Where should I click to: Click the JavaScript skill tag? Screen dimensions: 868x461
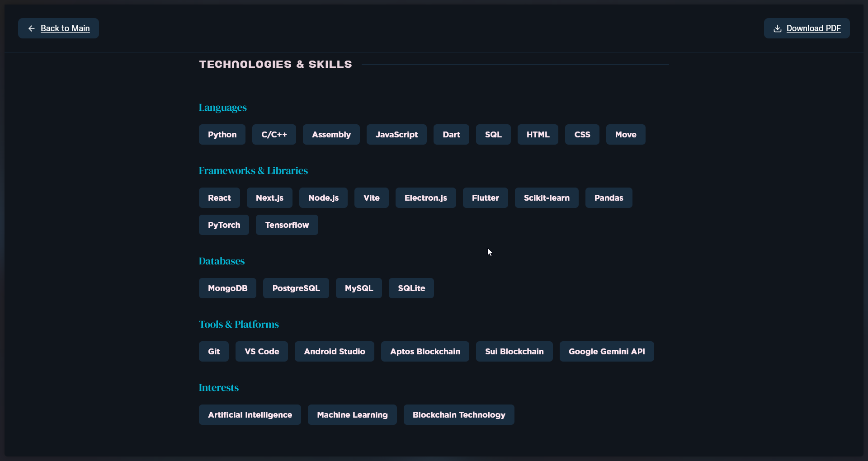coord(396,135)
